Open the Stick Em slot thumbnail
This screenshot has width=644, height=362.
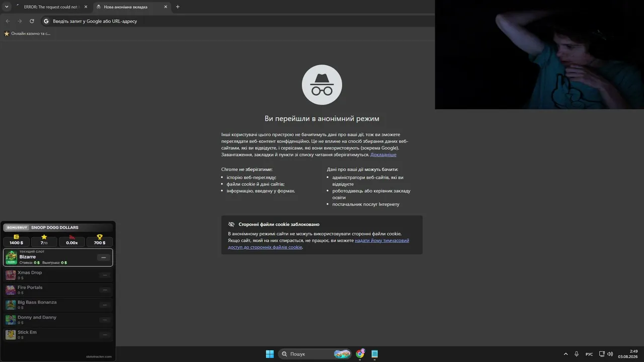[11, 335]
